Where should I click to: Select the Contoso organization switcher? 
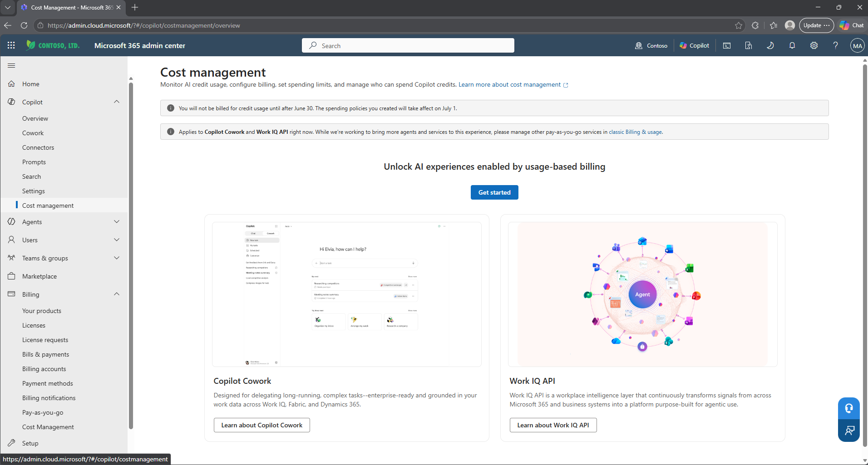[x=651, y=45]
